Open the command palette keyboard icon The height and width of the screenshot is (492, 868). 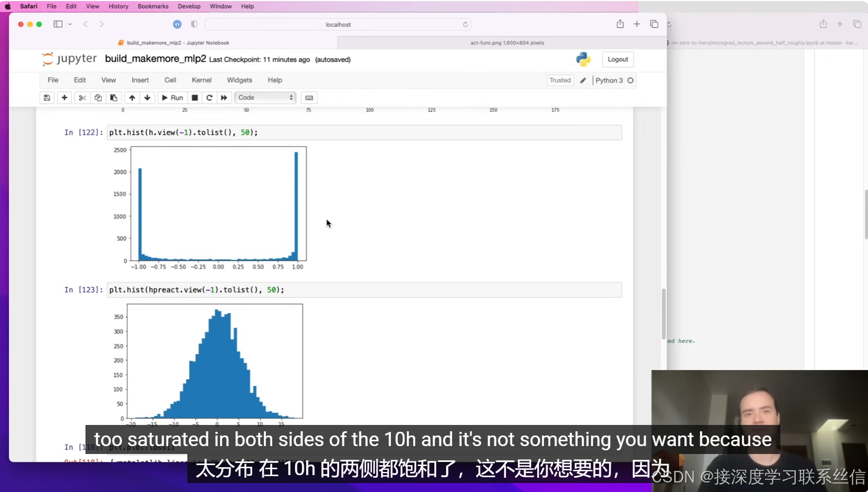309,98
